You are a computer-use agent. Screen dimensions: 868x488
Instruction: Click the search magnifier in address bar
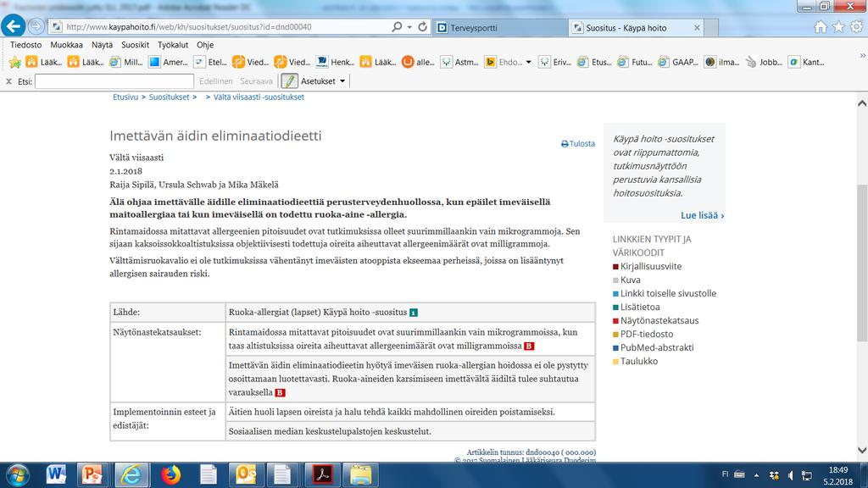click(397, 26)
